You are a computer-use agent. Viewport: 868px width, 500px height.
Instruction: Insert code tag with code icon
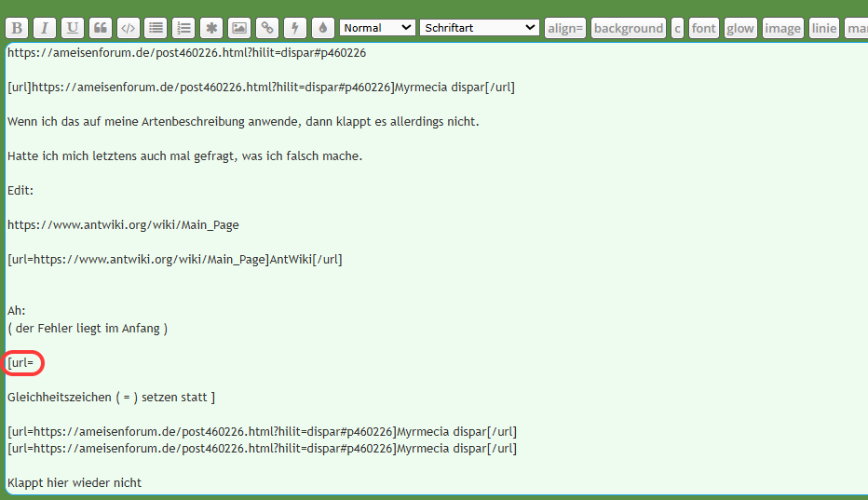coord(128,28)
